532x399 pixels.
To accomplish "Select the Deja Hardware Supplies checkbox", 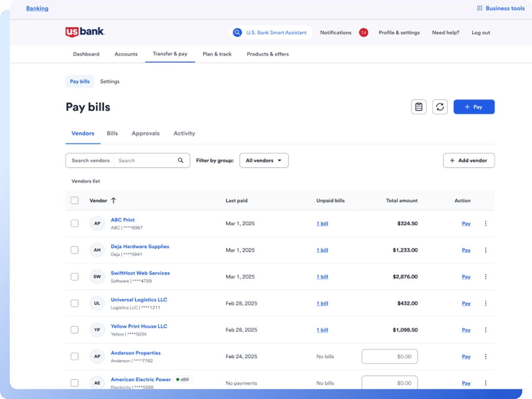I will 74,250.
